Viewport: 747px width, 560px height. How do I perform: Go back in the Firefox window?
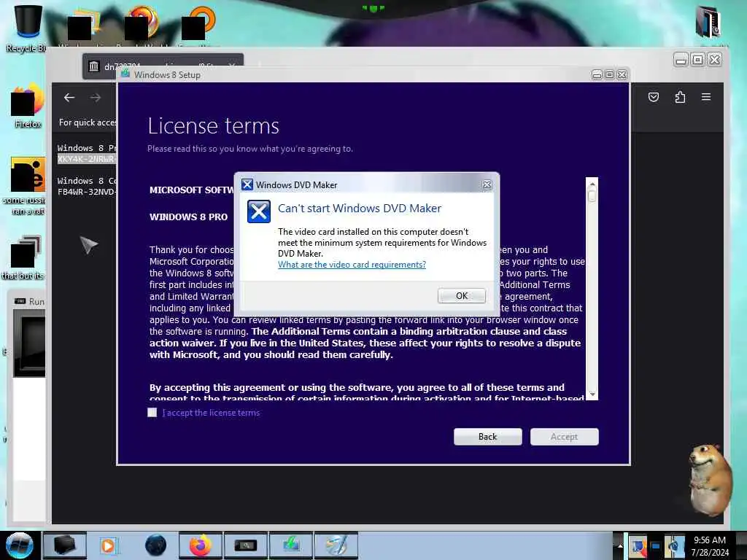pos(69,98)
